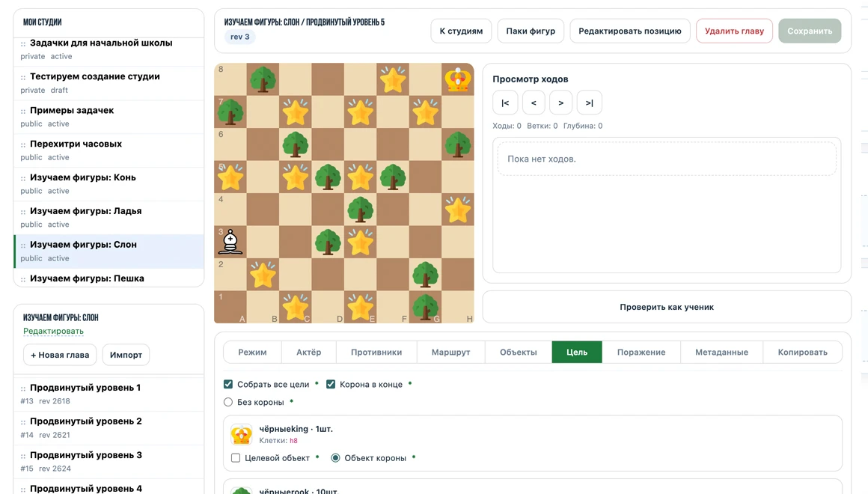
Task: Click the tree on square E4
Action: click(x=361, y=210)
